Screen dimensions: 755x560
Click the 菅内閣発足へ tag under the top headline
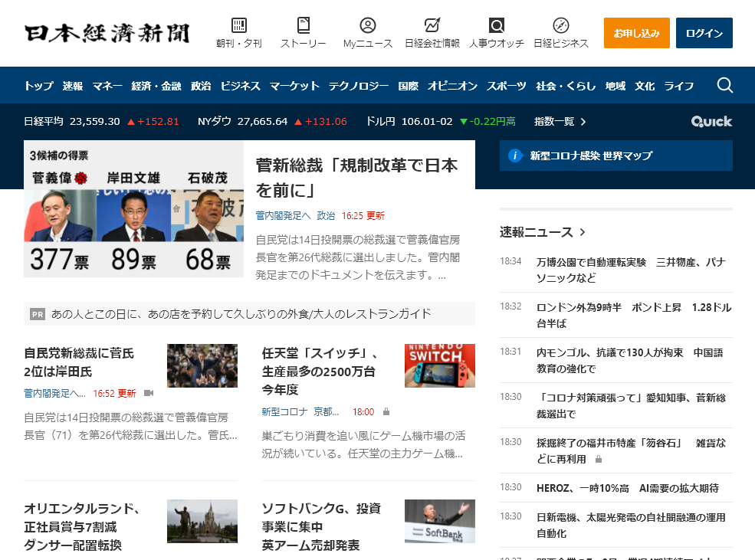(283, 215)
